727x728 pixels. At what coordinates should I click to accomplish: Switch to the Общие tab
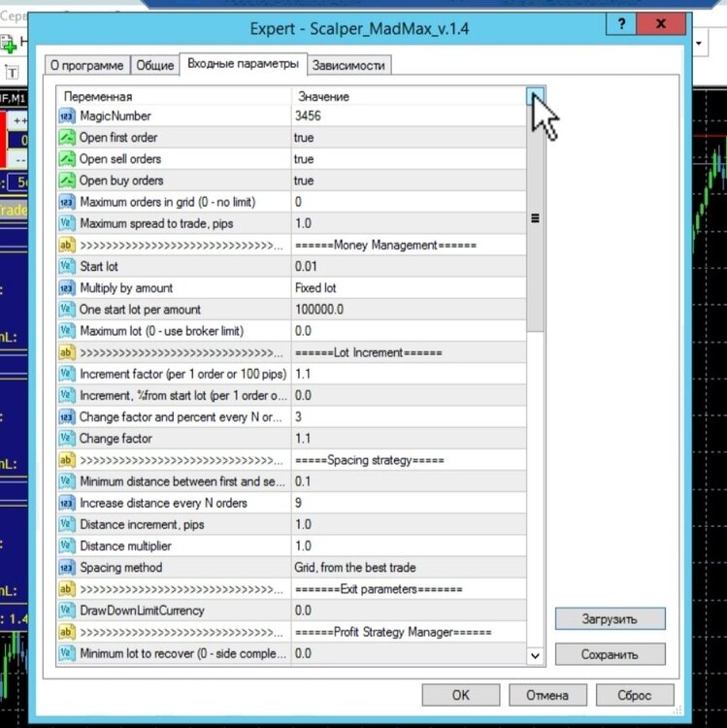pos(154,65)
